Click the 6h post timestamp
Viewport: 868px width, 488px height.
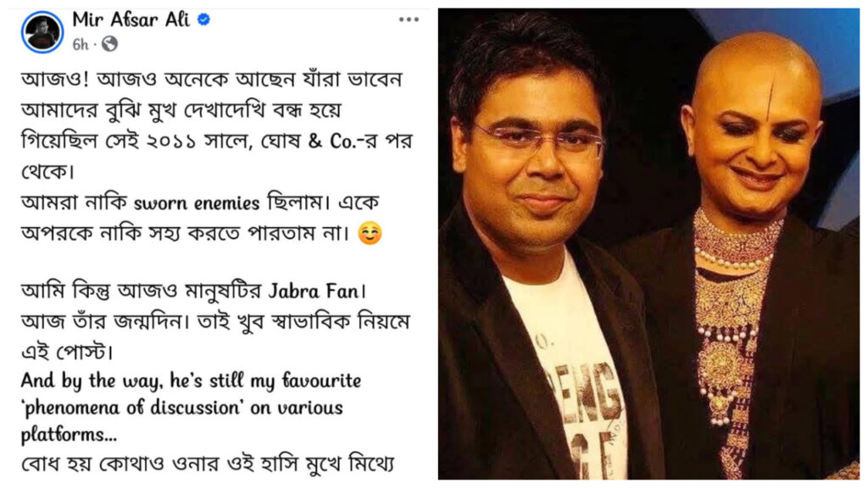(x=81, y=44)
